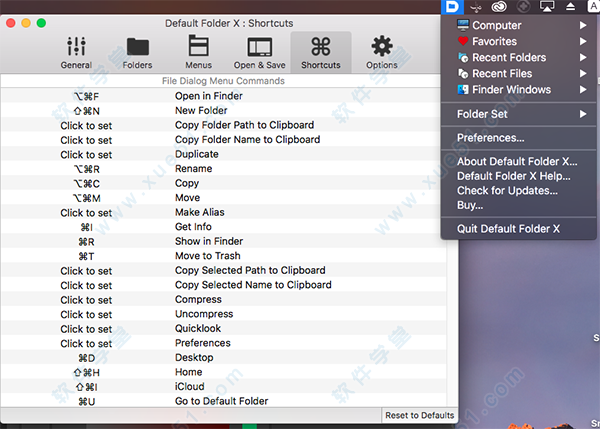The height and width of the screenshot is (429, 600).
Task: Click to set the Quicklook shortcut
Action: pos(86,329)
